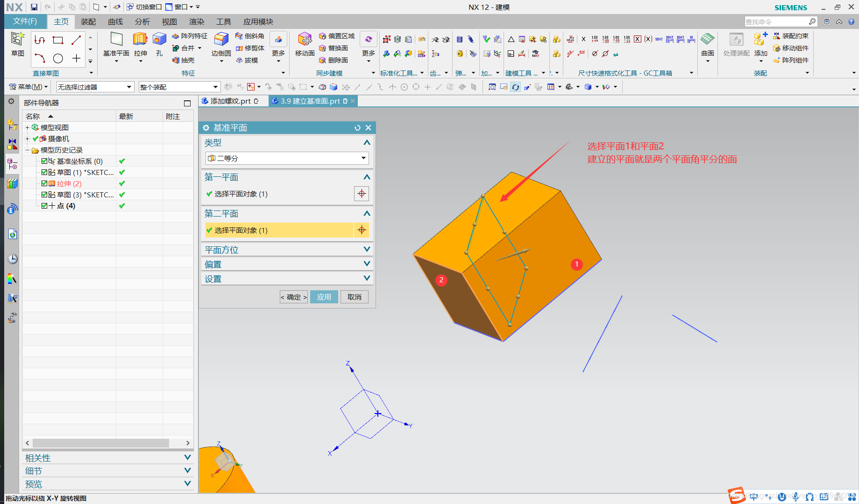Image resolution: width=859 pixels, height=504 pixels.
Task: Click plane selection crosshair under 第一平面
Action: point(362,194)
